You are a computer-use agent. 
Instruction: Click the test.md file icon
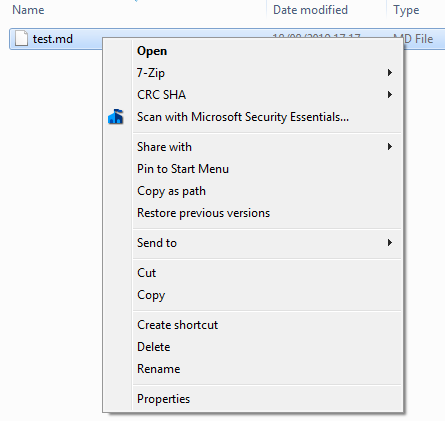(21, 39)
